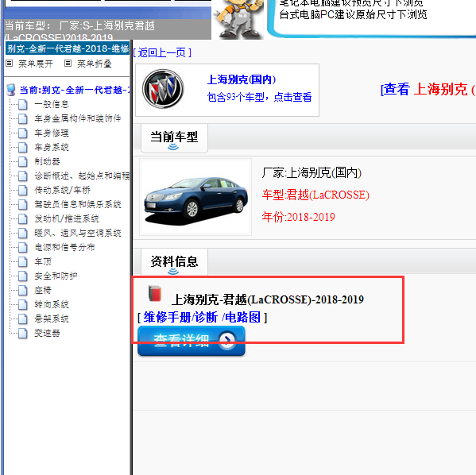Click the Buick logo thumbnail
This screenshot has height=475, width=476.
(163, 89)
